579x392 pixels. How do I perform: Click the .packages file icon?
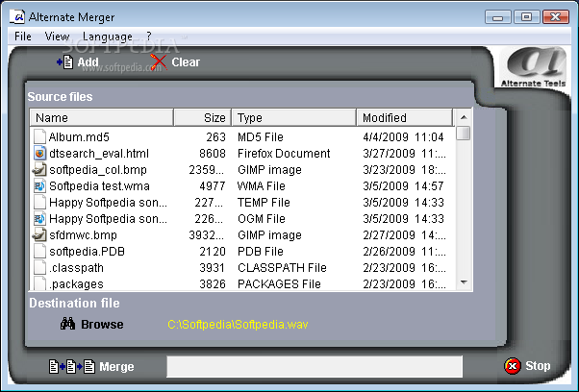point(39,283)
